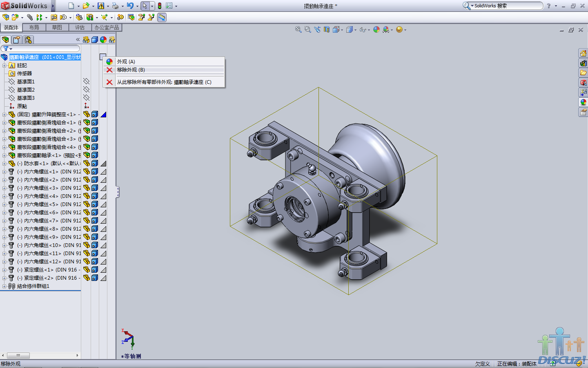Open the FeatureManager design tree tab
Viewport: 588px width, 368px height.
click(5, 40)
